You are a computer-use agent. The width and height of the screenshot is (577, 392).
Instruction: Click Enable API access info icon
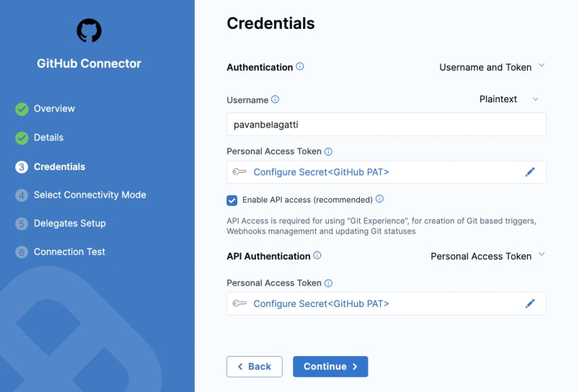click(x=380, y=199)
